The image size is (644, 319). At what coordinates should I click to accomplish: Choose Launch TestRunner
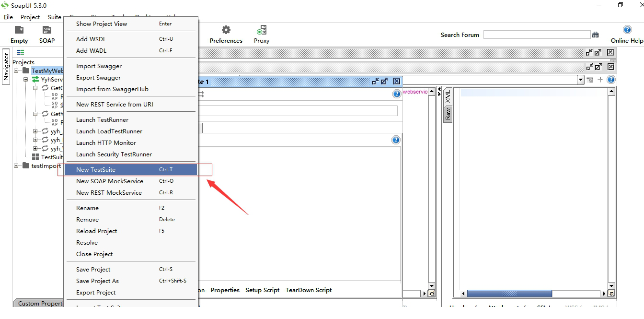pyautogui.click(x=130, y=119)
